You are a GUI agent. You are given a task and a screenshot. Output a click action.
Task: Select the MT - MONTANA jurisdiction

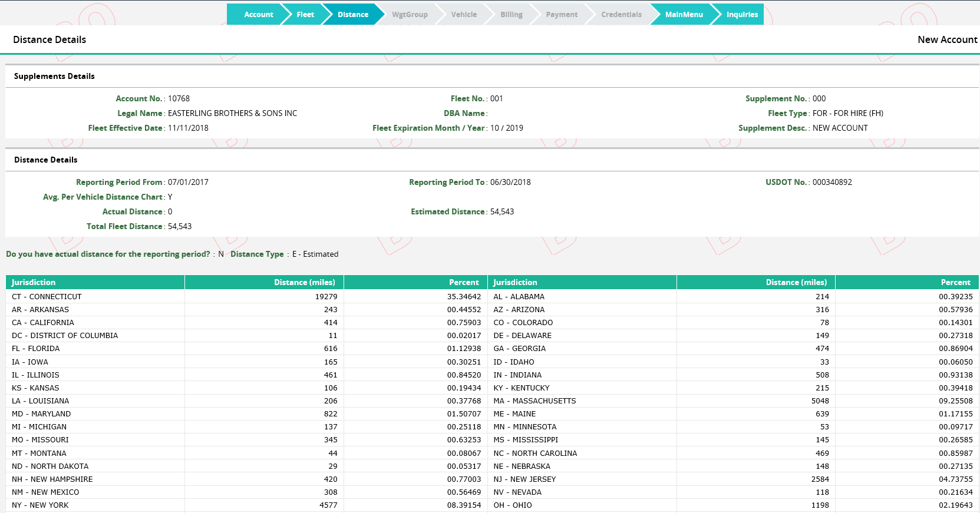39,453
